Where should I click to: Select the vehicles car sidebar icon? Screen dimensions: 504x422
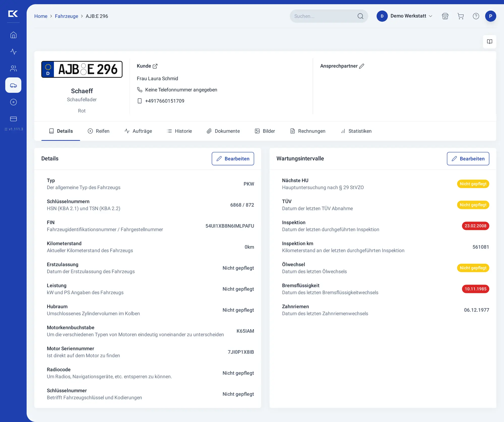pos(13,85)
